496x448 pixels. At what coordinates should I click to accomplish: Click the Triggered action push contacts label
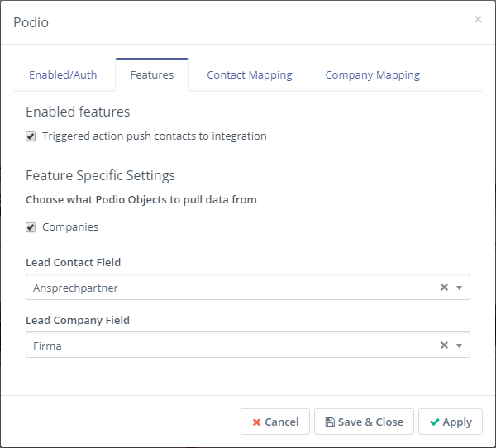tap(155, 136)
